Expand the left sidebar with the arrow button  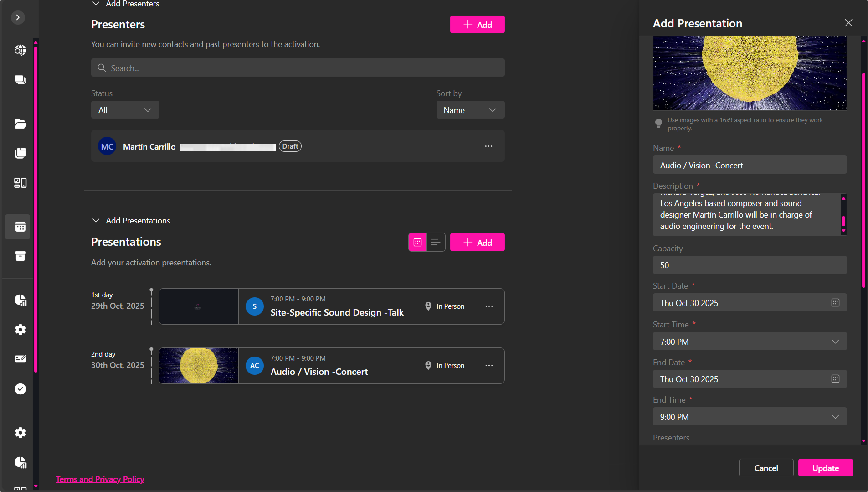[x=18, y=17]
